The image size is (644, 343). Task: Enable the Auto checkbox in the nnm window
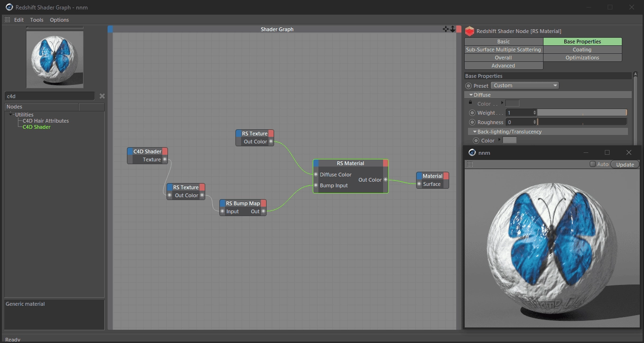tap(593, 164)
